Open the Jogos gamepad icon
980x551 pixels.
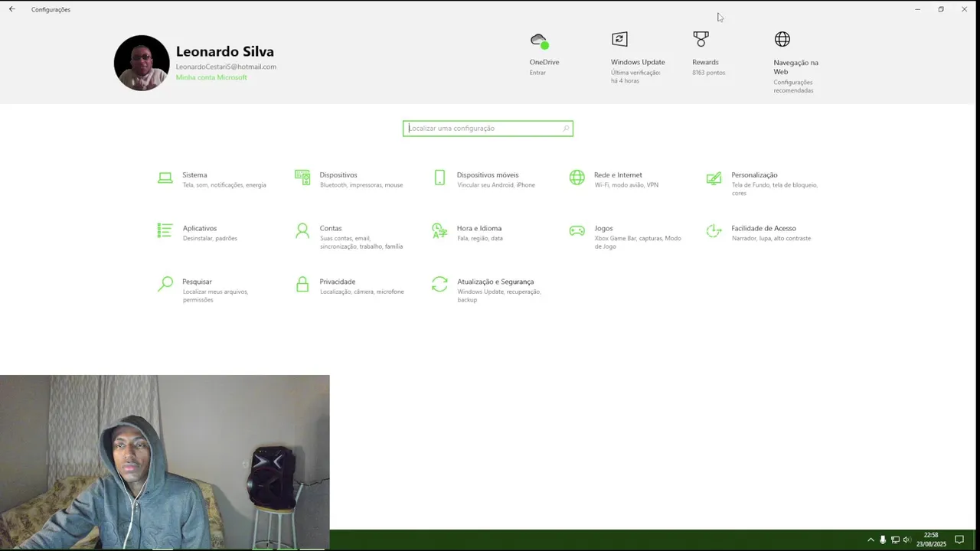point(577,230)
